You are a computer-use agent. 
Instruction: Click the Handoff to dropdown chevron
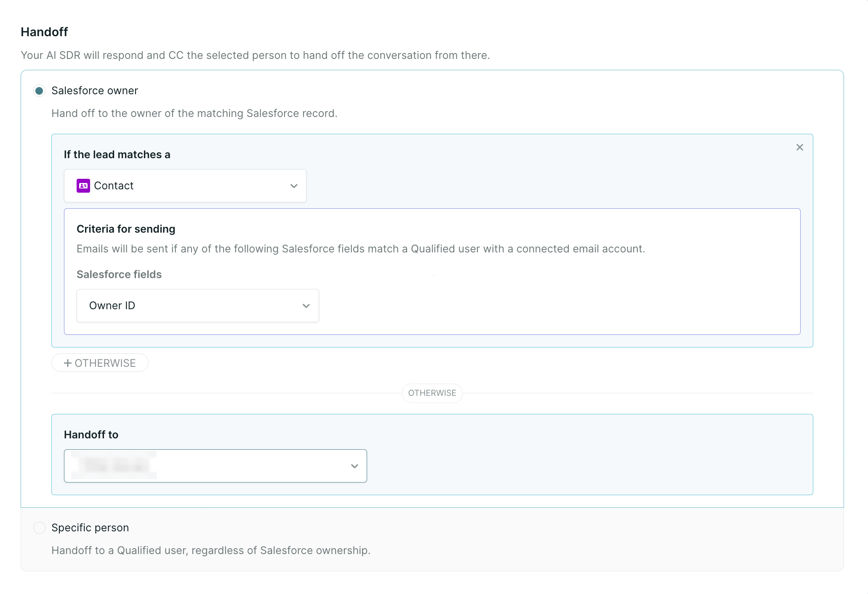click(354, 466)
